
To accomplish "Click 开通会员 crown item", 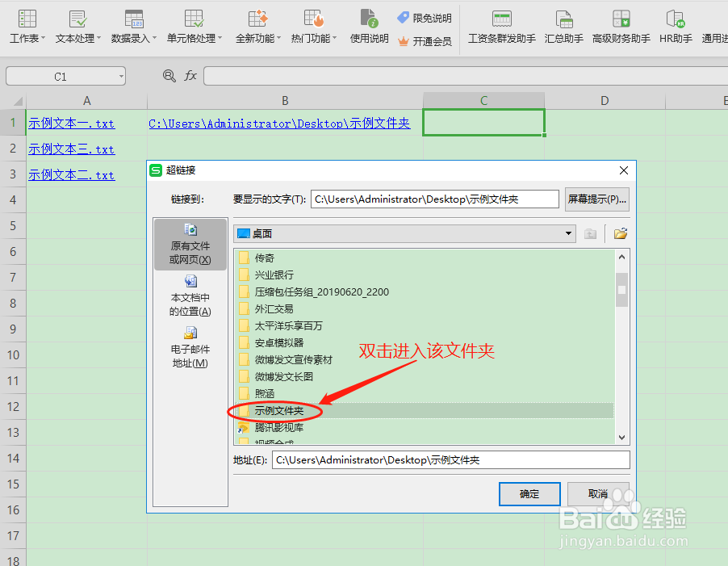I will (425, 41).
